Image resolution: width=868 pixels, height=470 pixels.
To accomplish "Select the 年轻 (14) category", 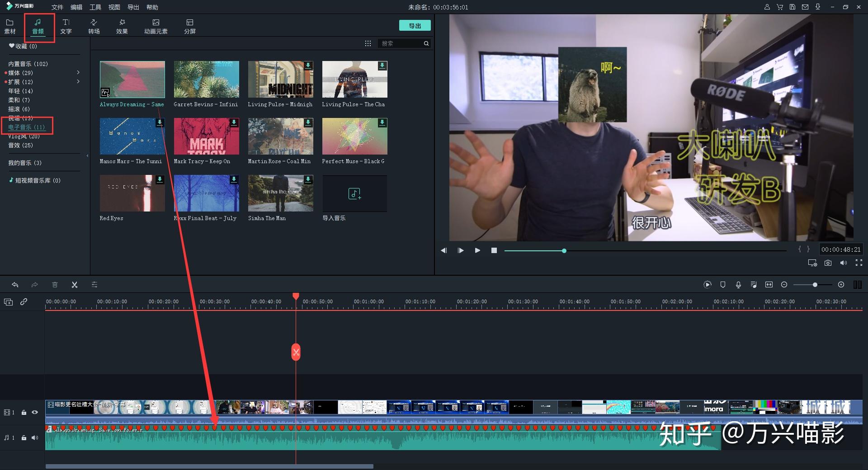I will point(20,91).
